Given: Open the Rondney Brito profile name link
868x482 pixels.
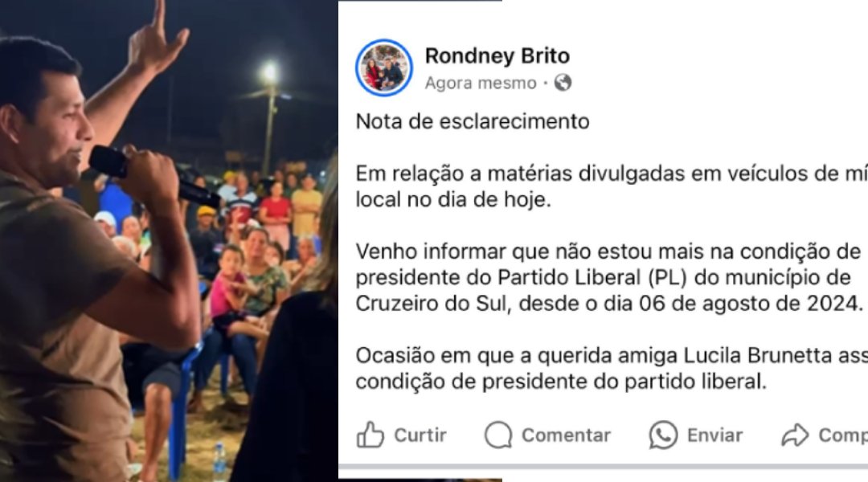Looking at the screenshot, I should click(497, 56).
